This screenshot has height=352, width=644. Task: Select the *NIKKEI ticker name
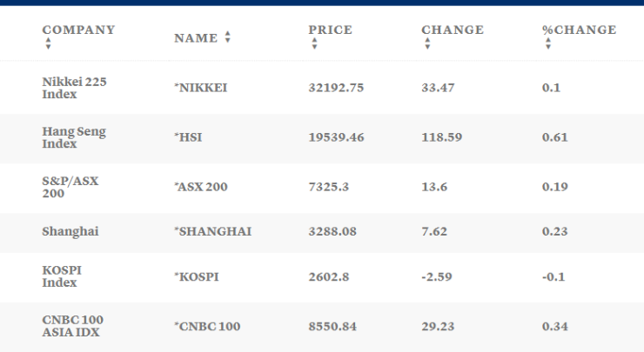(x=200, y=88)
